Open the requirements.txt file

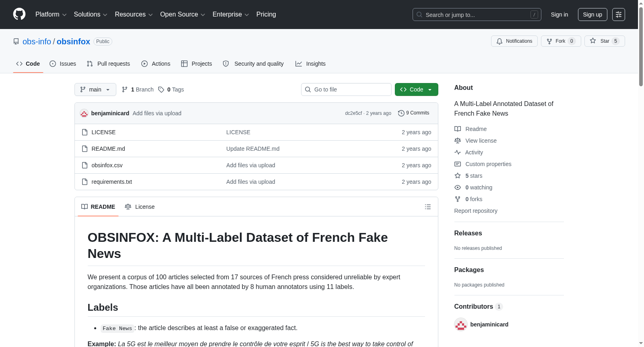(x=112, y=182)
